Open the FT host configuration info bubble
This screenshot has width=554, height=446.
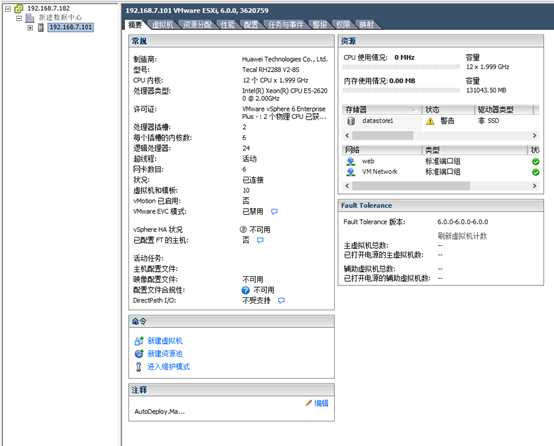[x=260, y=240]
